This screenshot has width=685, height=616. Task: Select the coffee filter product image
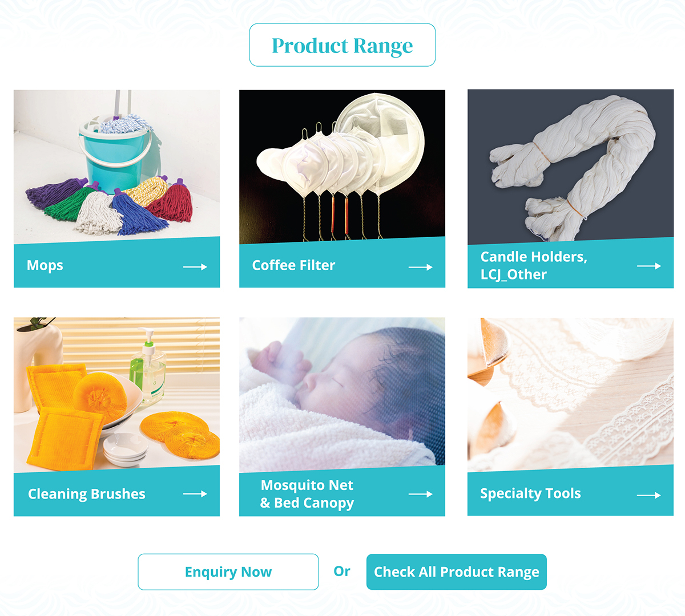tap(342, 165)
